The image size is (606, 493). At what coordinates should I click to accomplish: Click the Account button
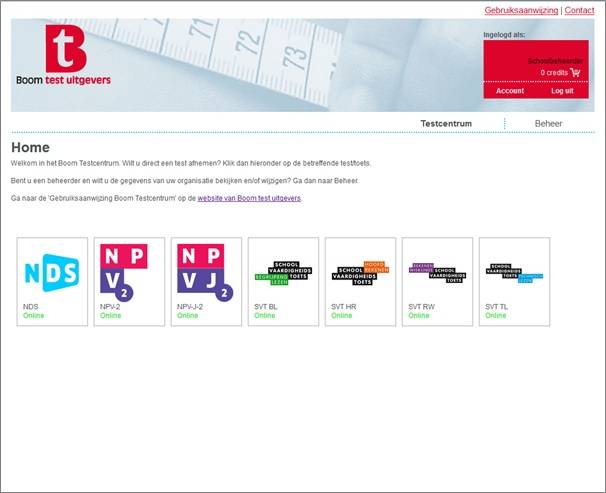[510, 91]
